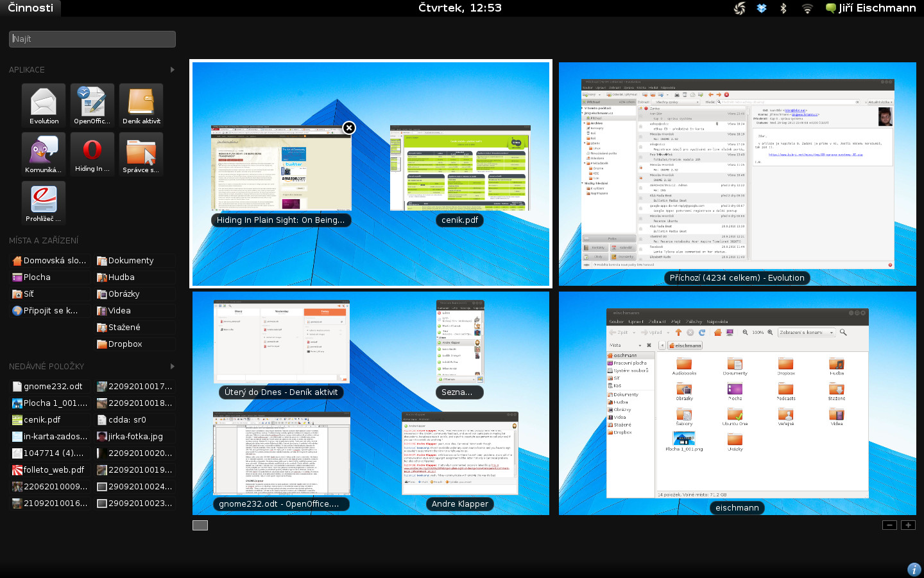924x578 pixels.
Task: Open recent image 22092010020
Action: point(135,453)
